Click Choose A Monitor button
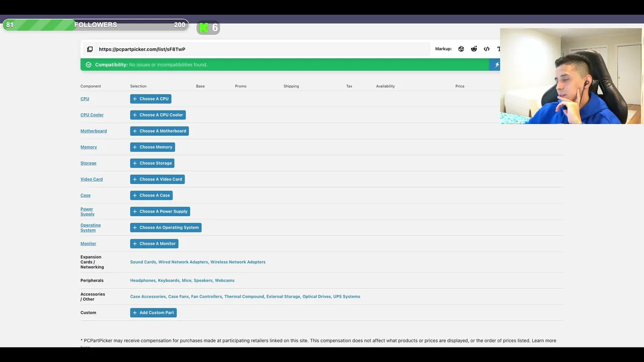Viewport: 644px width, 362px height. tap(154, 243)
